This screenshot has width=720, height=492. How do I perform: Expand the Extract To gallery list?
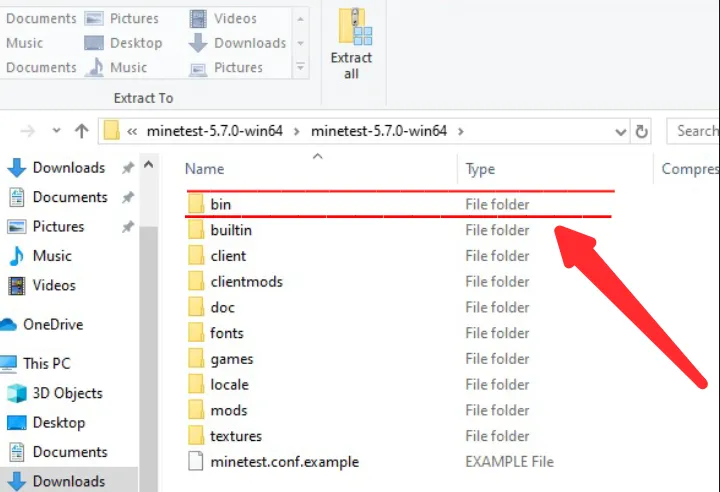[300, 67]
